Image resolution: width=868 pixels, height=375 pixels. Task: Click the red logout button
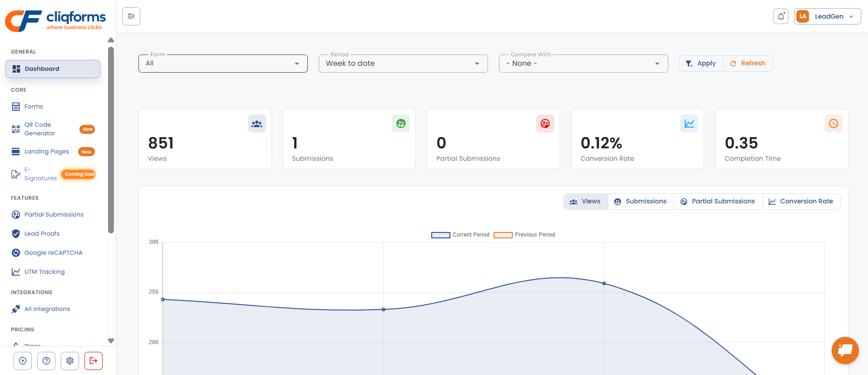tap(94, 361)
